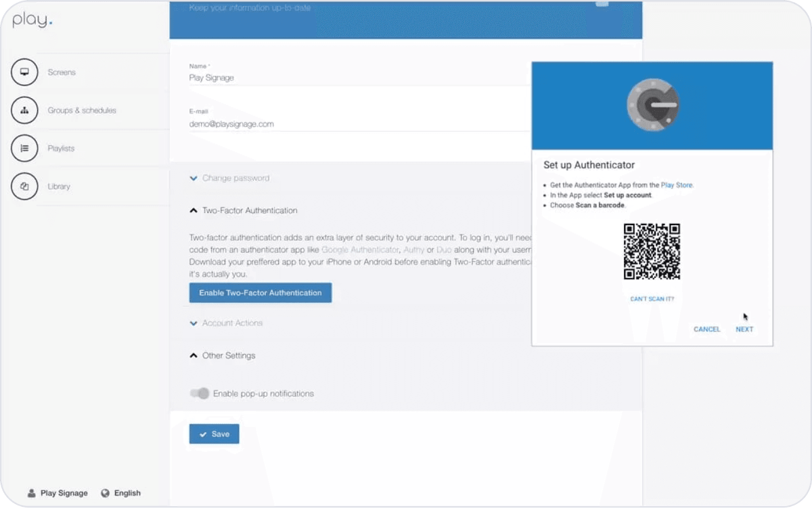Go to Playlists menu item
Screen dimensions: 812x508
pyautogui.click(x=61, y=148)
